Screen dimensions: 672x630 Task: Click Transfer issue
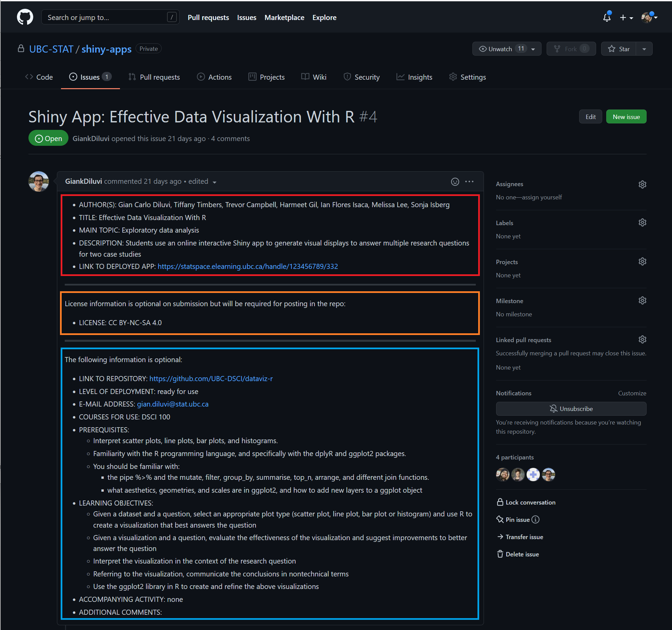[x=520, y=537]
